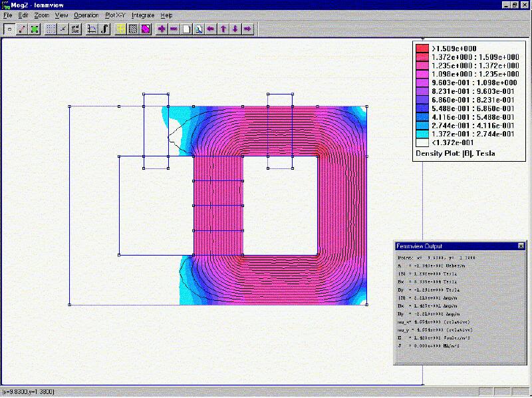The width and height of the screenshot is (532, 398).
Task: Open the Help menu
Action: click(x=166, y=15)
